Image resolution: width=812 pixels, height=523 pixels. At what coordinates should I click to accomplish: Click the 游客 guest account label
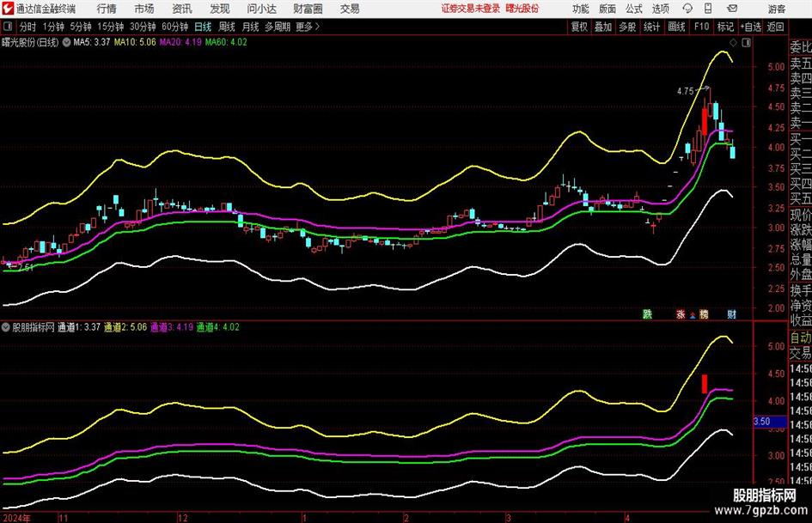pyautogui.click(x=777, y=9)
